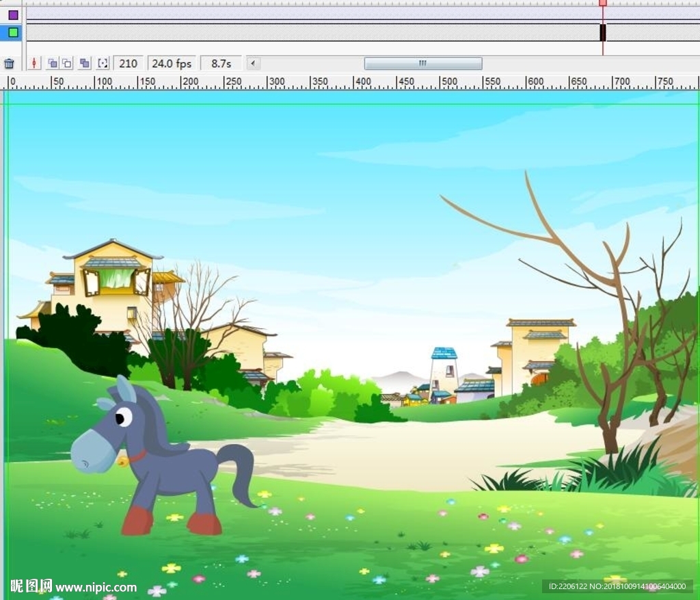The image size is (700, 600).
Task: Click the current frame field showing 210
Action: point(128,64)
